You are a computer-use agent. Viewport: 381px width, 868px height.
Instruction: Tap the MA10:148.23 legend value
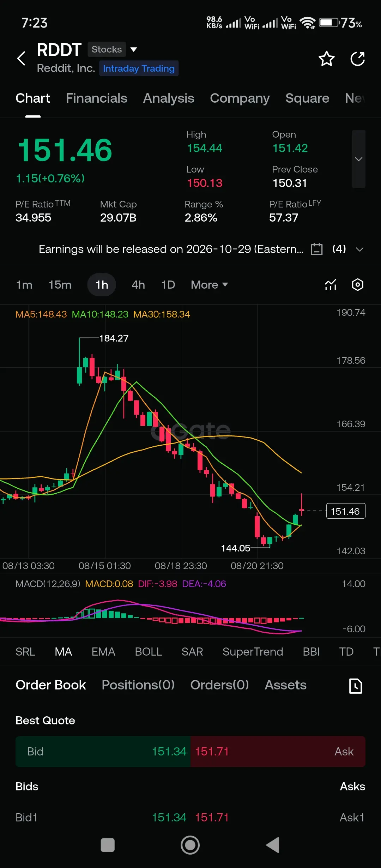click(100, 314)
